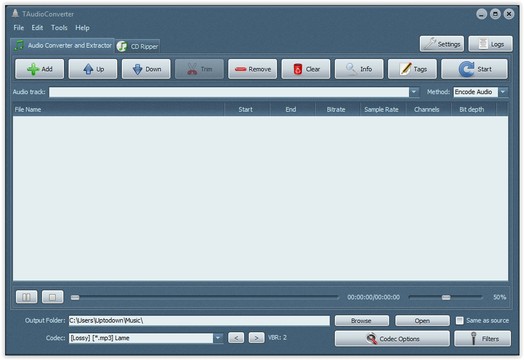Screen dimensions: 524x360
Task: Click the pause playback button
Action: (26, 297)
